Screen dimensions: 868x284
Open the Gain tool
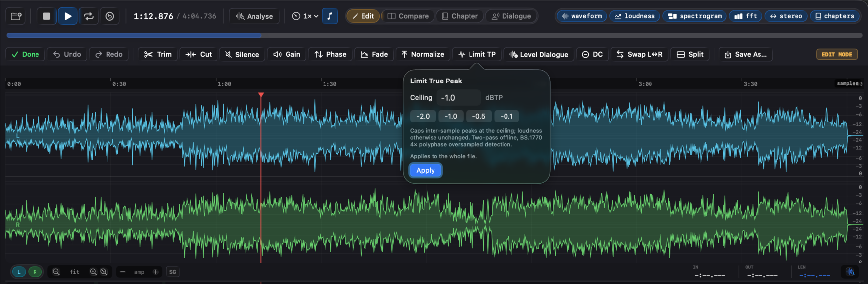coord(287,54)
